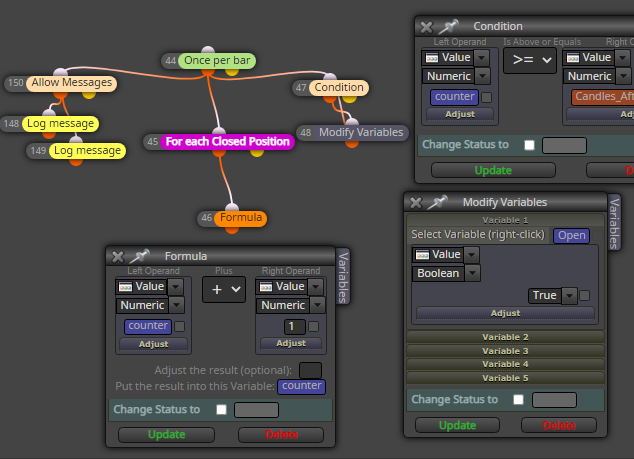Click result variable counter field in Formula
The width and height of the screenshot is (634, 459).
point(301,386)
